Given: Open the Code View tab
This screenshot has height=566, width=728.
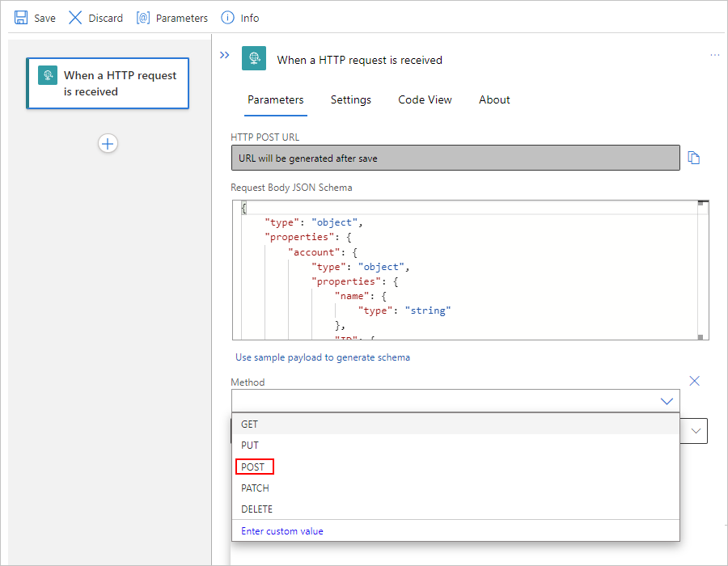Looking at the screenshot, I should coord(425,99).
